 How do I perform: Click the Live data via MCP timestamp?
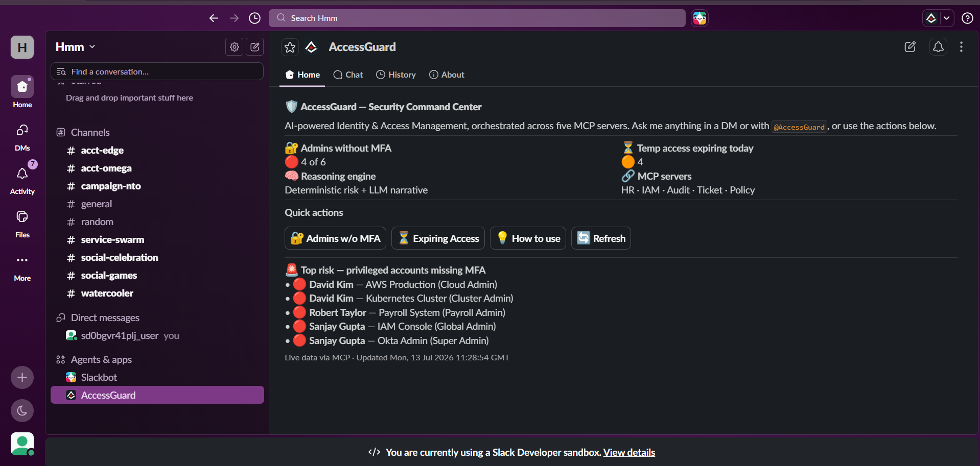click(397, 357)
